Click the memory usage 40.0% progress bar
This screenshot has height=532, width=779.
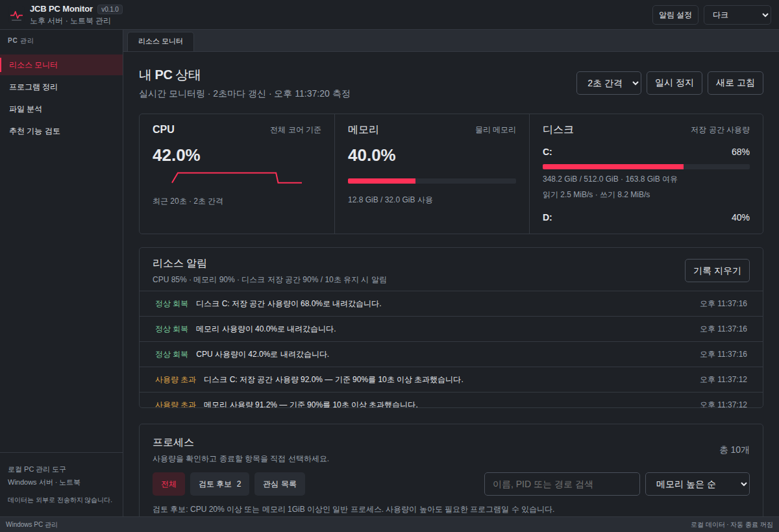click(x=432, y=181)
